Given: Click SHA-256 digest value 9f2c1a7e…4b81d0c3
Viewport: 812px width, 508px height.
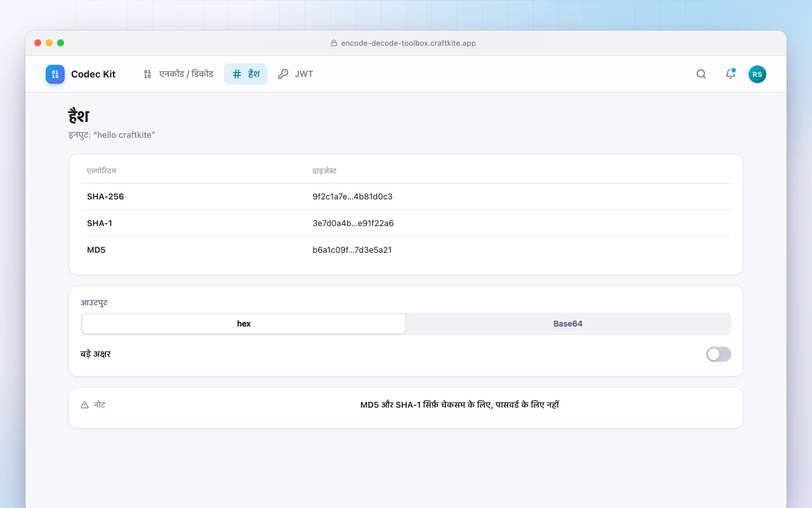Looking at the screenshot, I should [353, 197].
